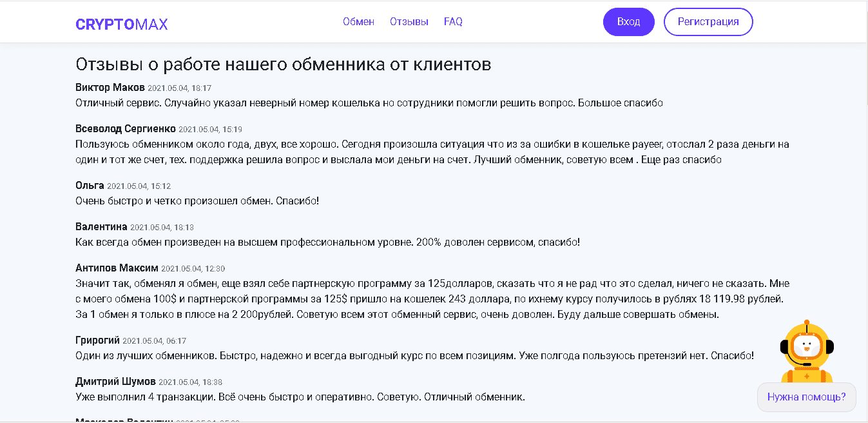Click reviewer name Антипов Максим
This screenshot has height=423, width=868.
117,268
